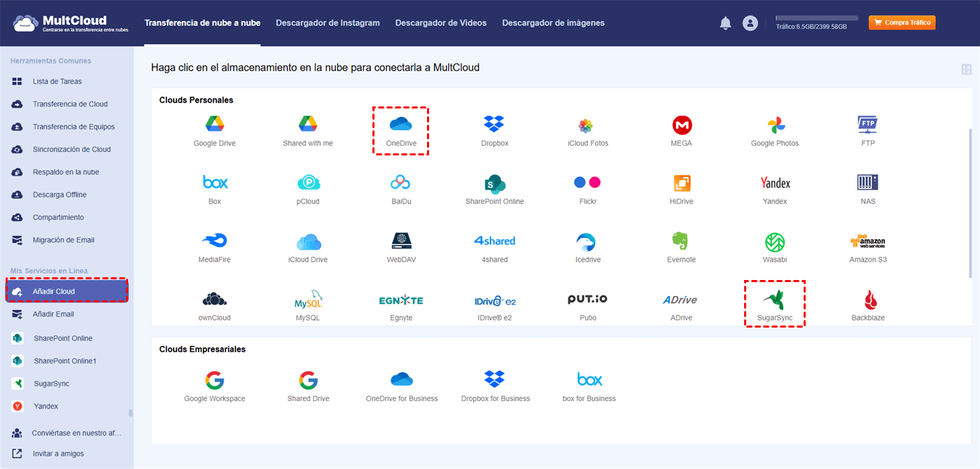Click the MultCloud logo
980x469 pixels.
click(x=70, y=23)
